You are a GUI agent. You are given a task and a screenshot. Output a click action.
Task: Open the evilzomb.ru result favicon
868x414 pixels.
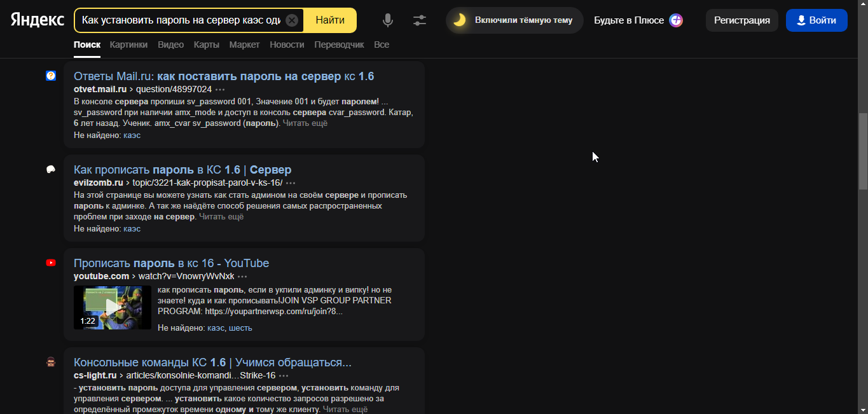tap(51, 169)
